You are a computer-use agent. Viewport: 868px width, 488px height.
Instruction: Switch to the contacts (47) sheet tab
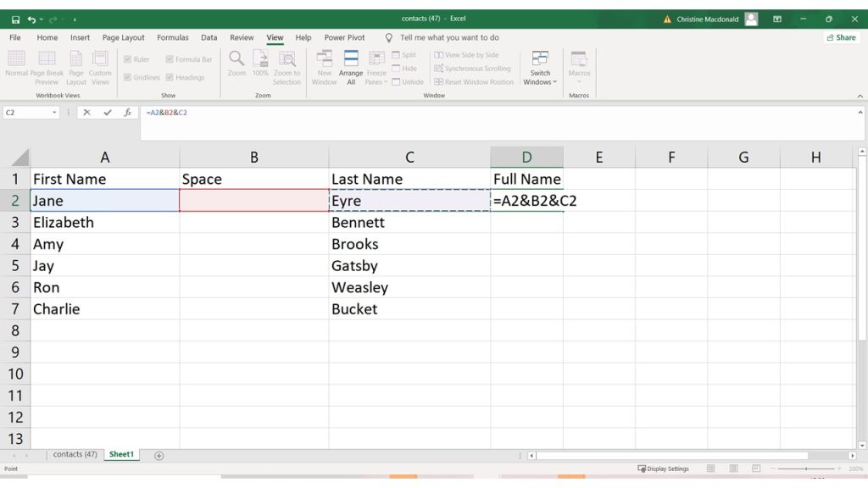75,455
